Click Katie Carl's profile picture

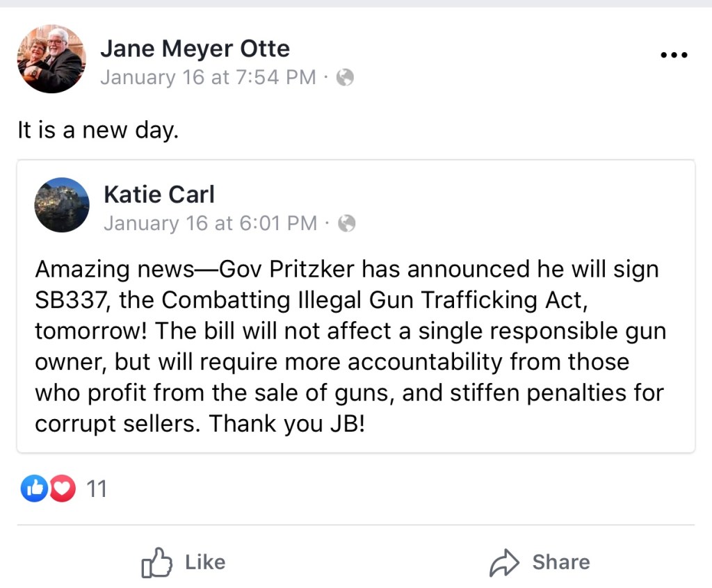pyautogui.click(x=62, y=204)
